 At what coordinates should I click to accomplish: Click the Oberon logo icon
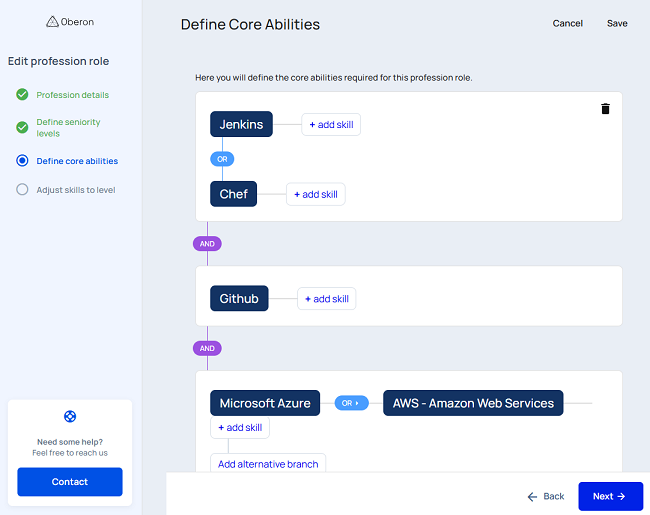click(x=52, y=22)
